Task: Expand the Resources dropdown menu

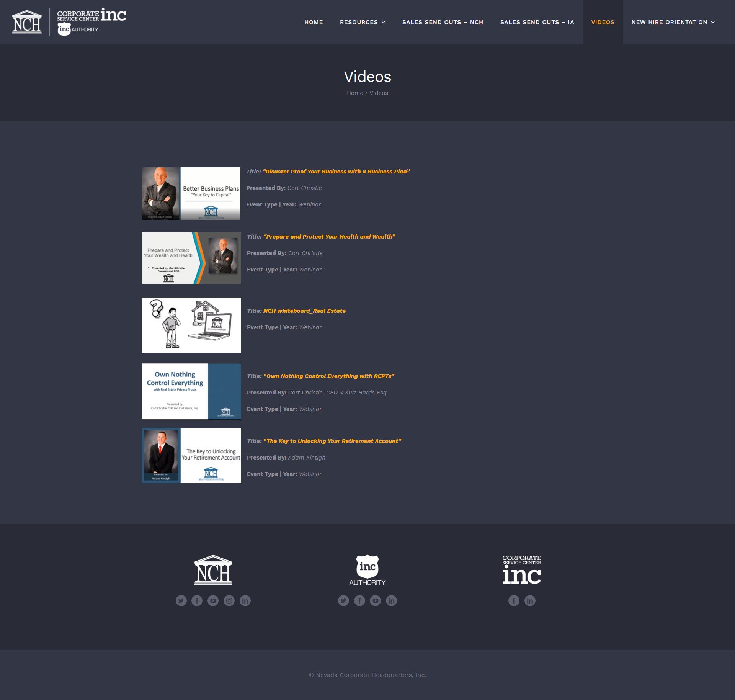Action: click(x=362, y=22)
